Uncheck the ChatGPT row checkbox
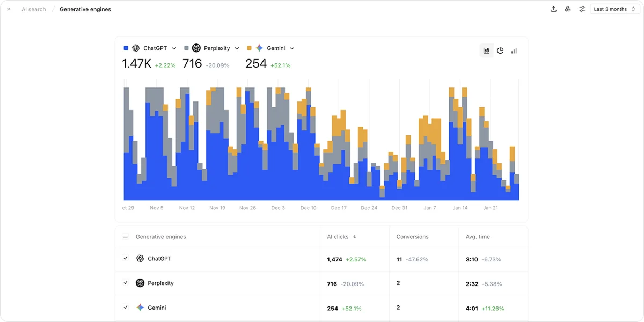Image resolution: width=644 pixels, height=322 pixels. pyautogui.click(x=126, y=258)
